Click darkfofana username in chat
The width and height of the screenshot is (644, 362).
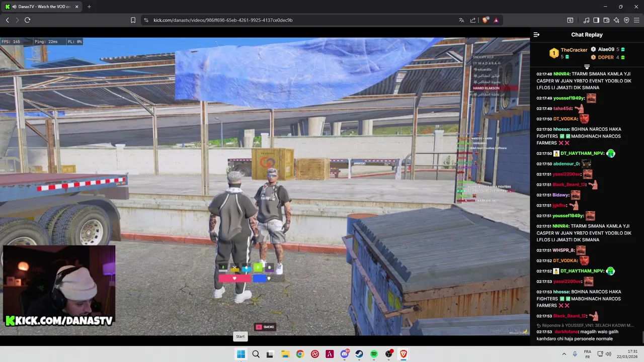coord(566,332)
